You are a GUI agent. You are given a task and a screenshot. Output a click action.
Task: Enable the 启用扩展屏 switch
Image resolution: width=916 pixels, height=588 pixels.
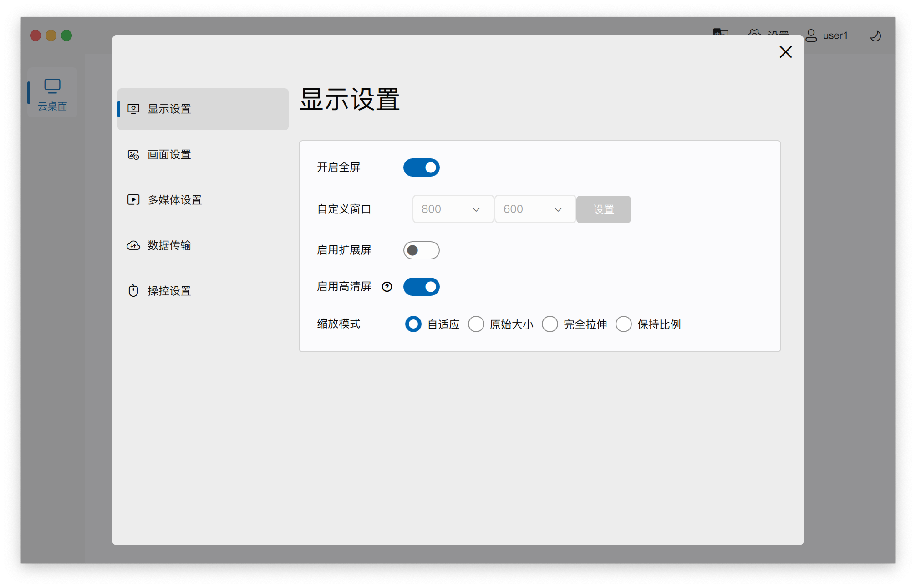pos(422,250)
